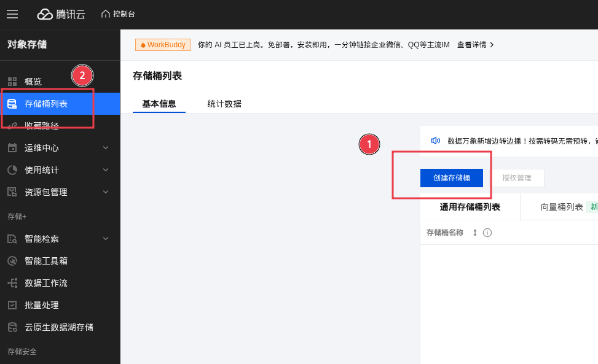This screenshot has width=598, height=364.
Task: Open 数据工作流 sidebar item
Action: point(60,283)
